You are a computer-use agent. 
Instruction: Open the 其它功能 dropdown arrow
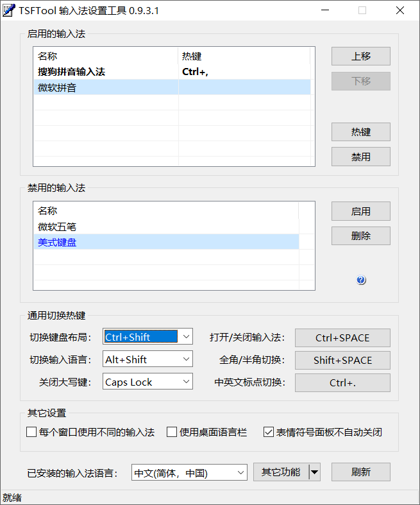[314, 472]
